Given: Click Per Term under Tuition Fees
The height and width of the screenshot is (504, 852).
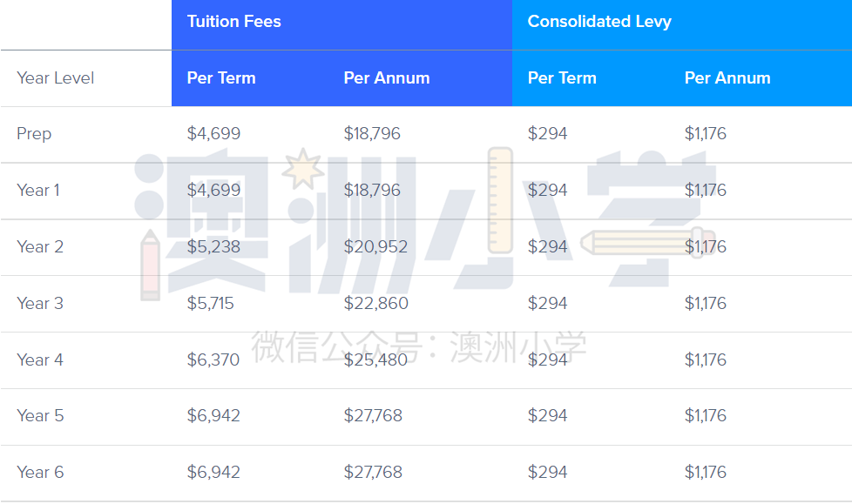Looking at the screenshot, I should tap(221, 78).
